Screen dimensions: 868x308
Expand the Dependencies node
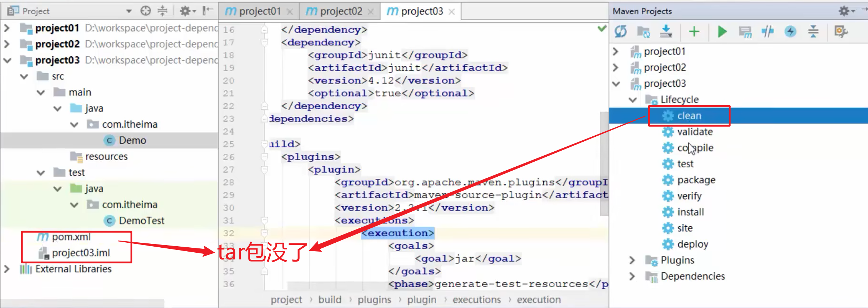tap(632, 276)
